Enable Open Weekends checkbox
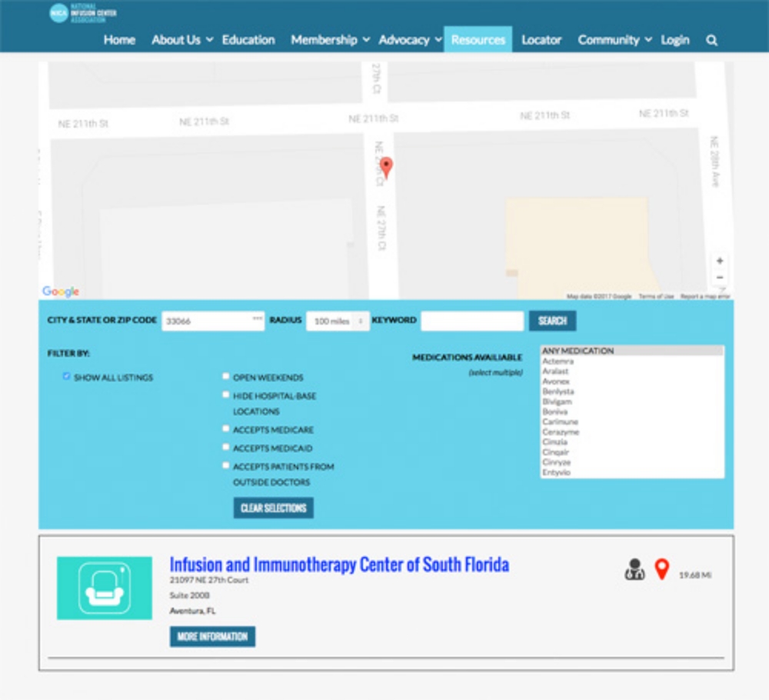 [225, 376]
